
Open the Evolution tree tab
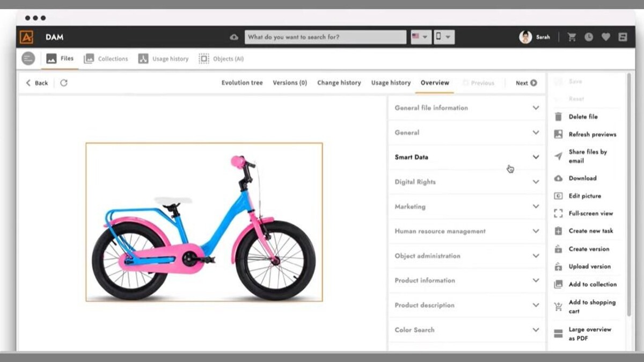[242, 83]
